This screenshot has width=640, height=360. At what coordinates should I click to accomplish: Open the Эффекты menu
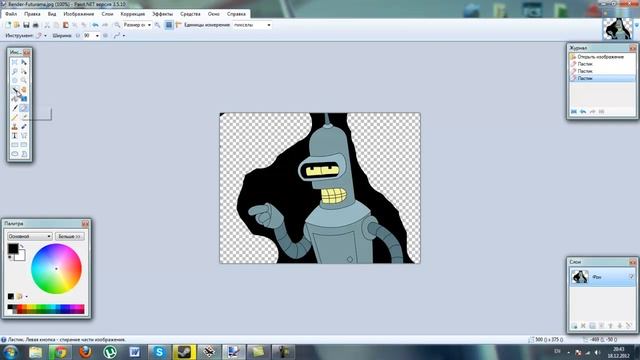[x=162, y=14]
